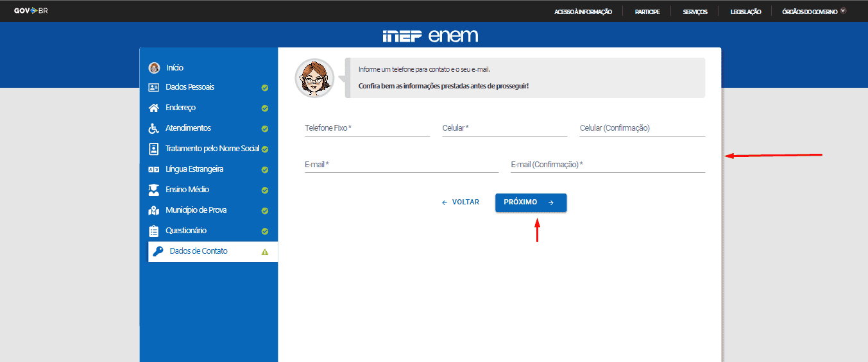Go to Início in the sidebar
Viewport: 868px width, 362px height.
coord(174,67)
